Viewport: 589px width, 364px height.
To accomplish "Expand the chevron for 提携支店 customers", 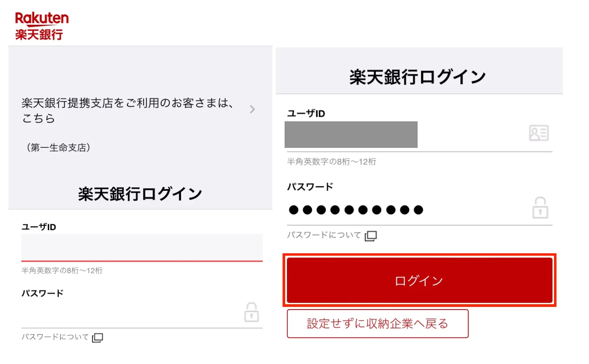I will pyautogui.click(x=252, y=109).
